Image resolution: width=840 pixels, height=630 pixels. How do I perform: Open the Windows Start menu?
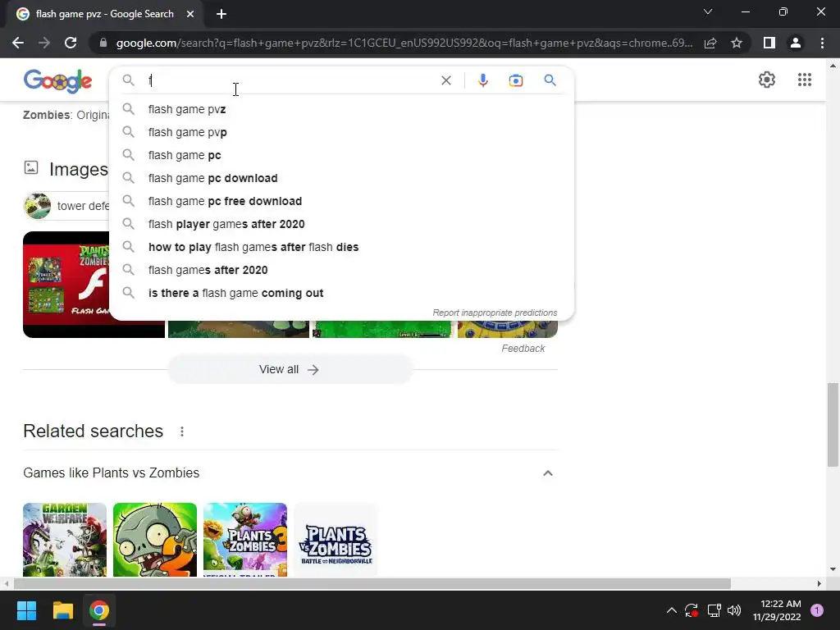click(x=26, y=610)
